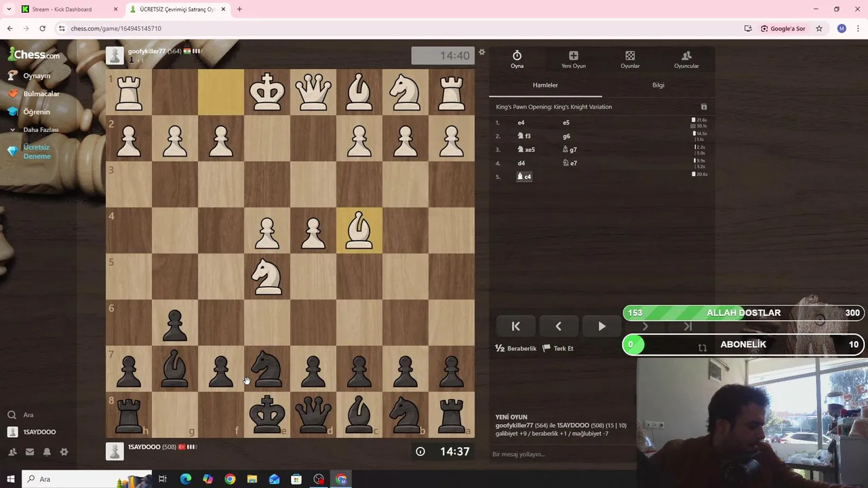Open Microsoft Edge from taskbar

[x=186, y=479]
